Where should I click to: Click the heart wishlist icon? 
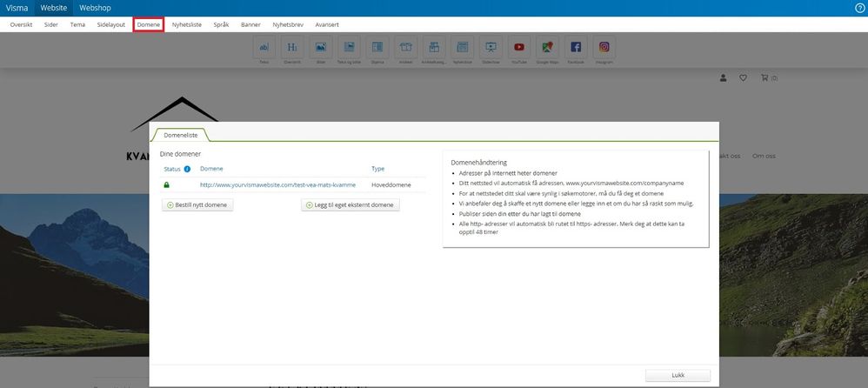coord(743,78)
